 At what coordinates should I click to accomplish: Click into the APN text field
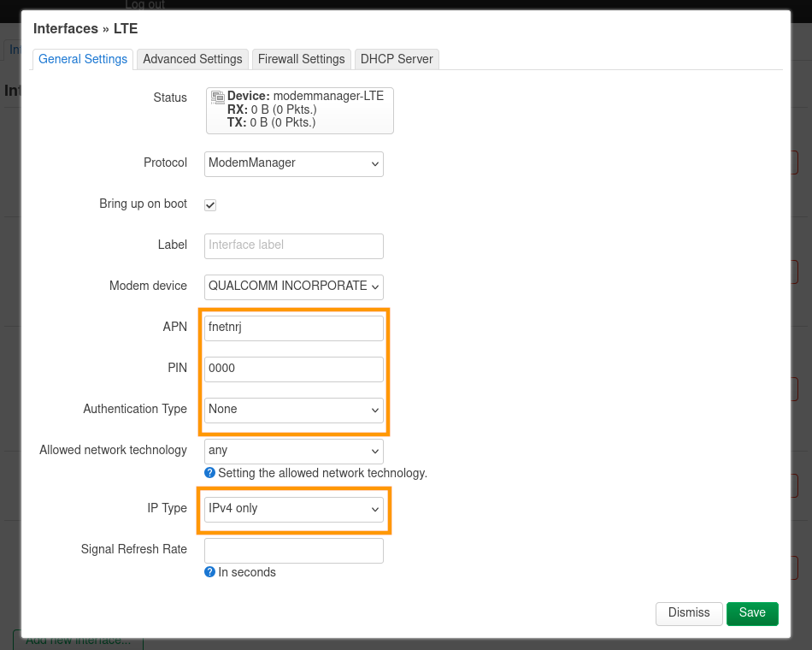tap(294, 328)
